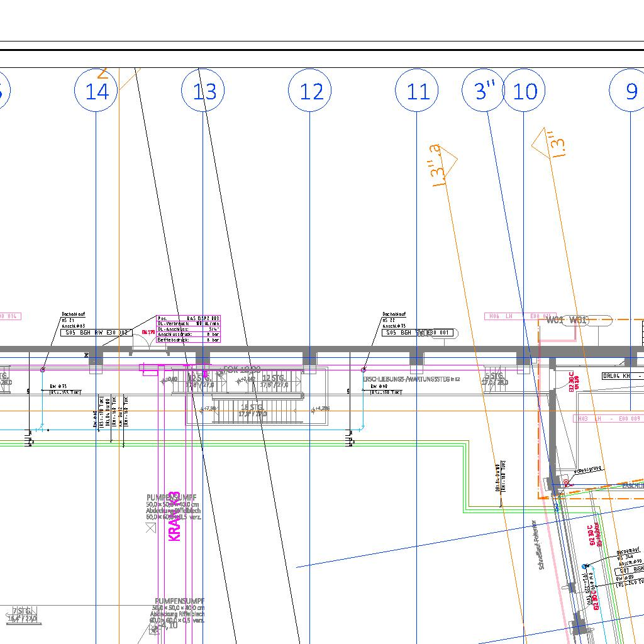The height and width of the screenshot is (644, 644).
Task: Select the roof drain symbol below HS 22
Action: coord(363,370)
